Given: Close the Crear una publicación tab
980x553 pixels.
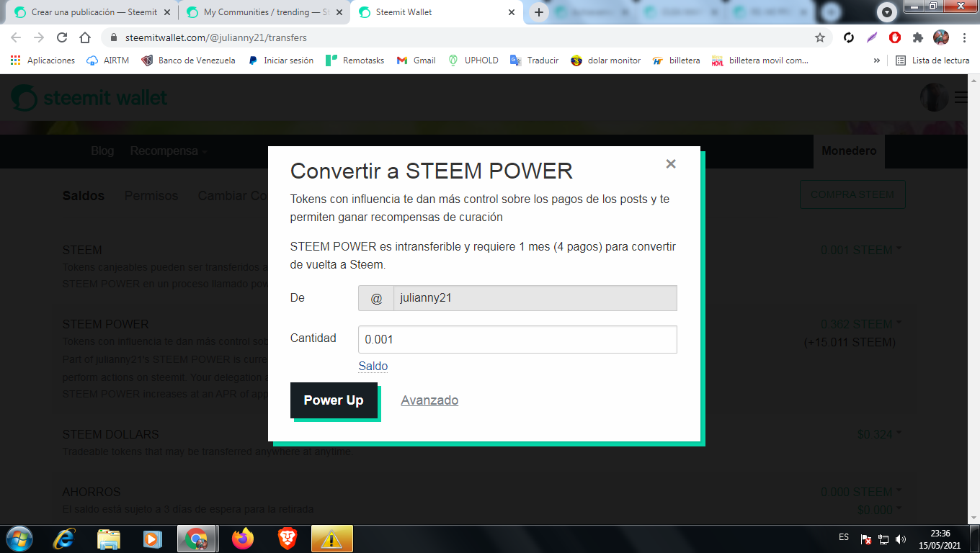Looking at the screenshot, I should (x=166, y=12).
